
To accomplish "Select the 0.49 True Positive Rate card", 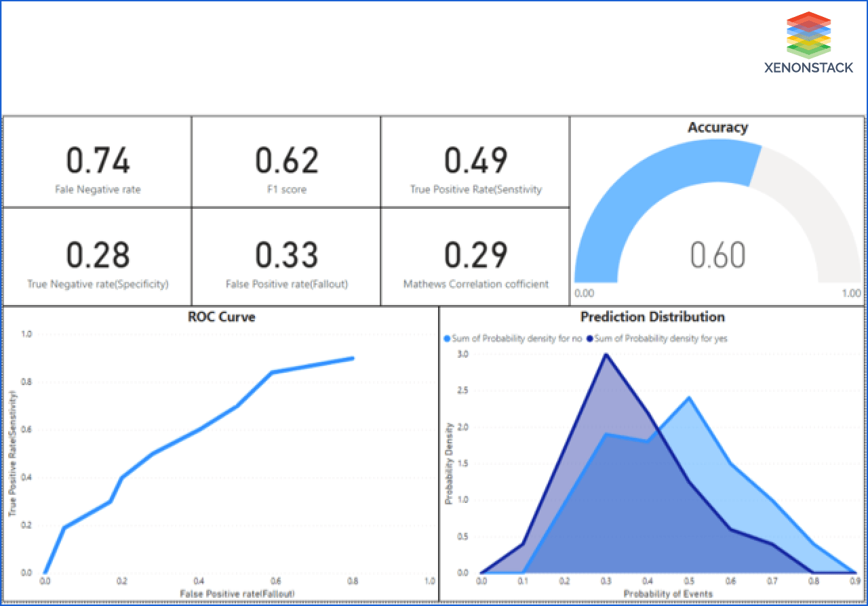I will tap(475, 162).
